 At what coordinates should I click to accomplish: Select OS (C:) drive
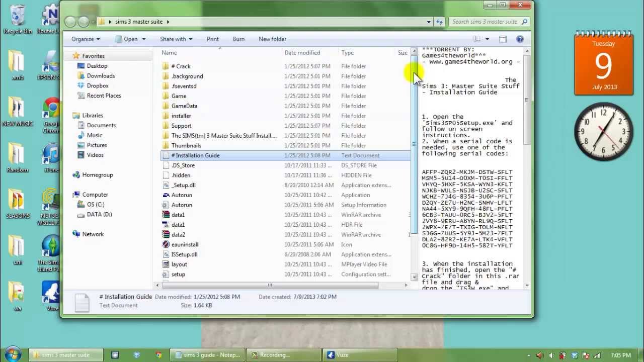(x=95, y=204)
